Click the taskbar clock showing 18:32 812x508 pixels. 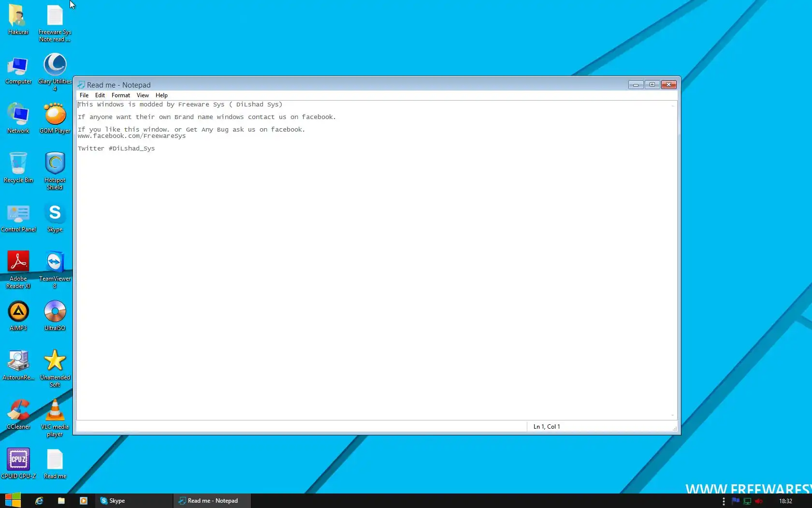(x=785, y=501)
